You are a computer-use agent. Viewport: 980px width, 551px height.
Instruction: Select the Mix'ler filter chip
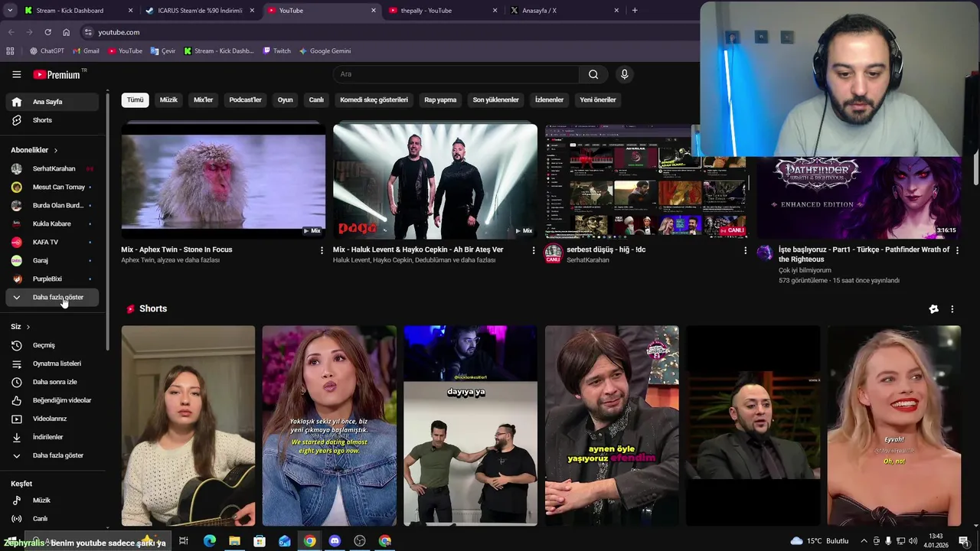coord(203,99)
